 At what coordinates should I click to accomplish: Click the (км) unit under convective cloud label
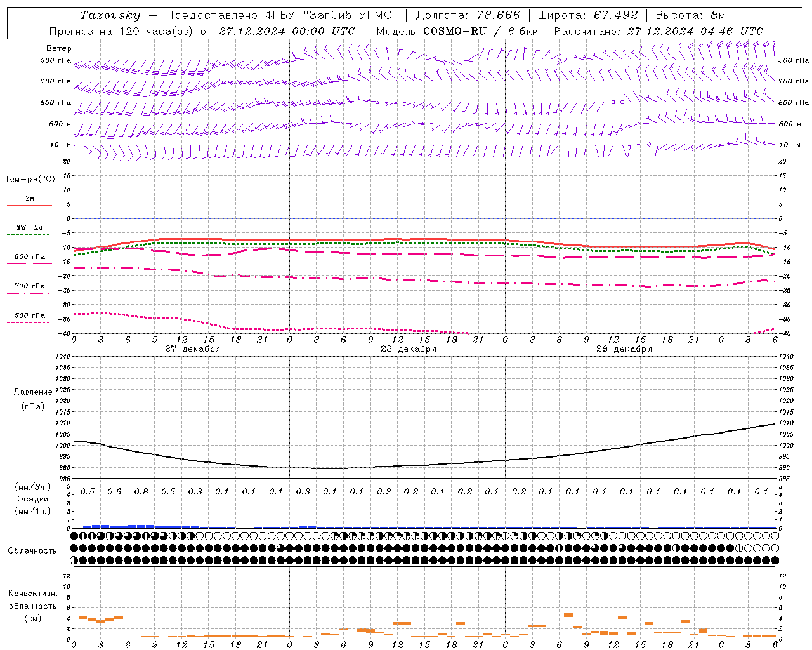click(33, 618)
